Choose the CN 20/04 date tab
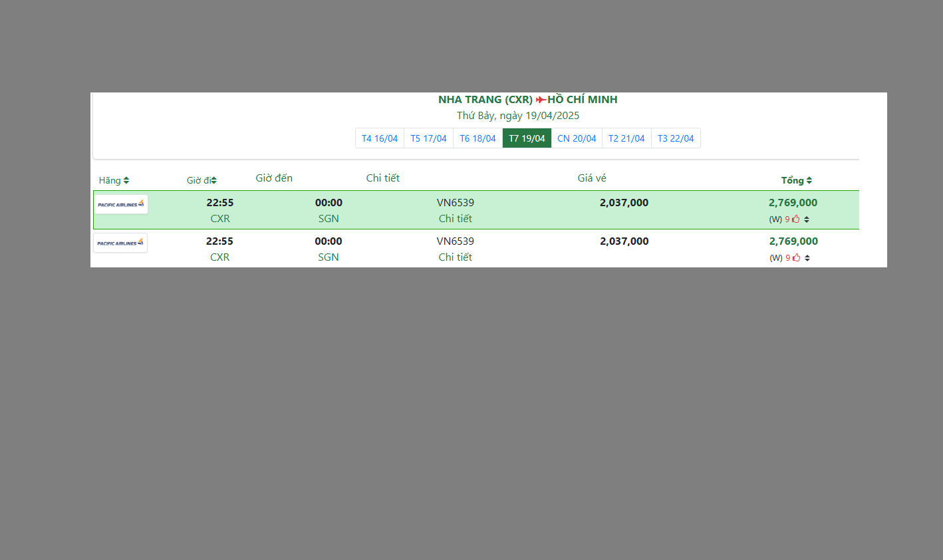943x560 pixels. point(577,138)
